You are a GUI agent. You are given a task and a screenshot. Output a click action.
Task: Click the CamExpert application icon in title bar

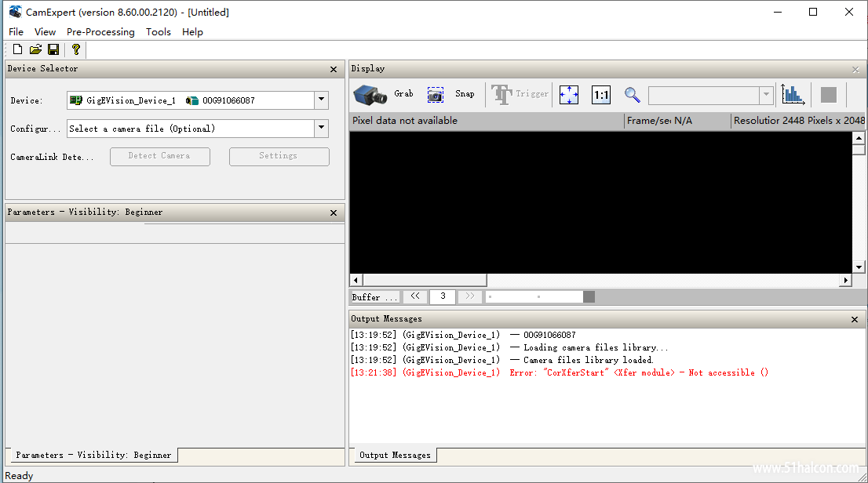(15, 12)
